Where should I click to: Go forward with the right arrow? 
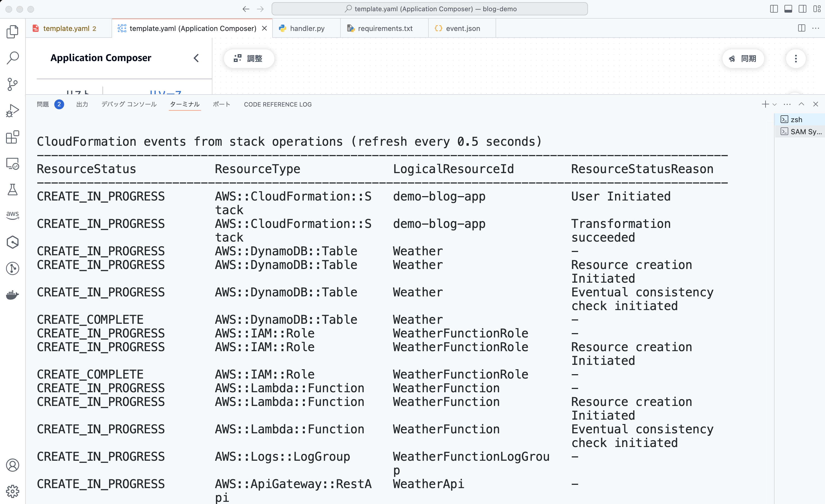(260, 9)
